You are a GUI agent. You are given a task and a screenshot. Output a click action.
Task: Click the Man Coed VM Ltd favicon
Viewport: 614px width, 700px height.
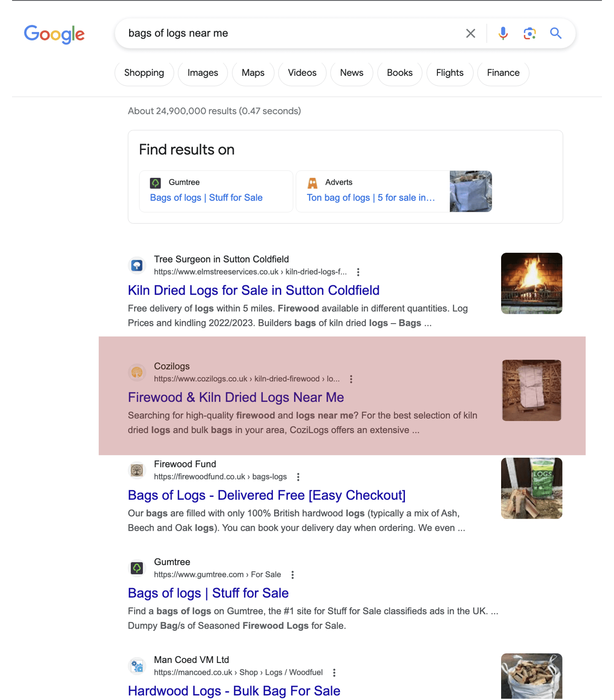[x=137, y=666]
